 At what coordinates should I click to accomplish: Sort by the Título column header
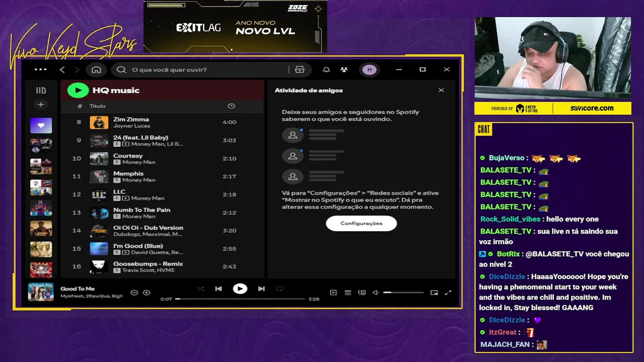tap(98, 106)
